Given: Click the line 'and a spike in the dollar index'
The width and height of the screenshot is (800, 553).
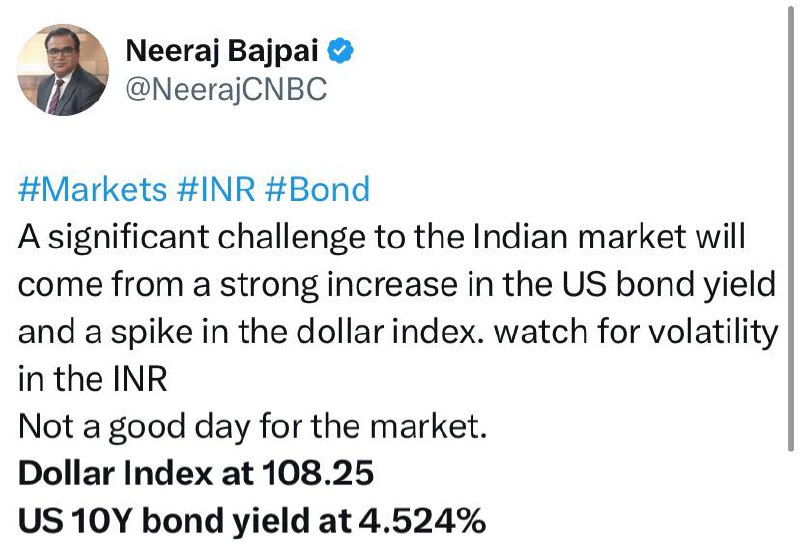Looking at the screenshot, I should pos(398,332).
